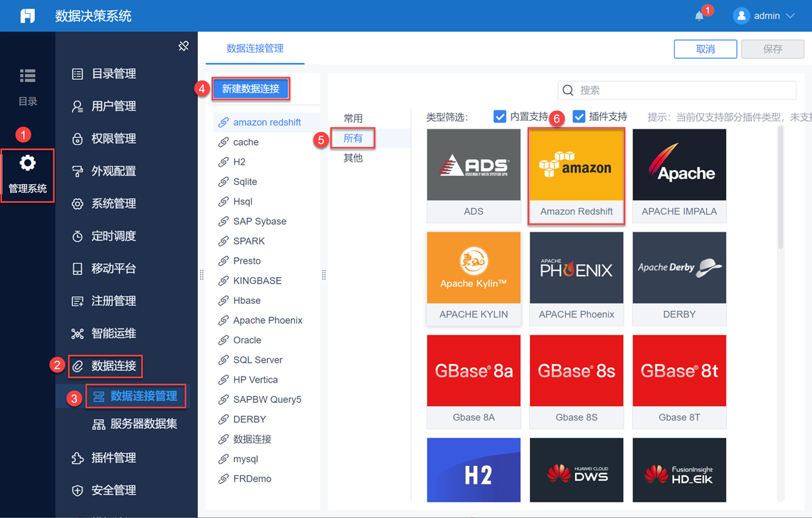Open 系统管理 menu item
The height and width of the screenshot is (518, 812).
(x=114, y=204)
